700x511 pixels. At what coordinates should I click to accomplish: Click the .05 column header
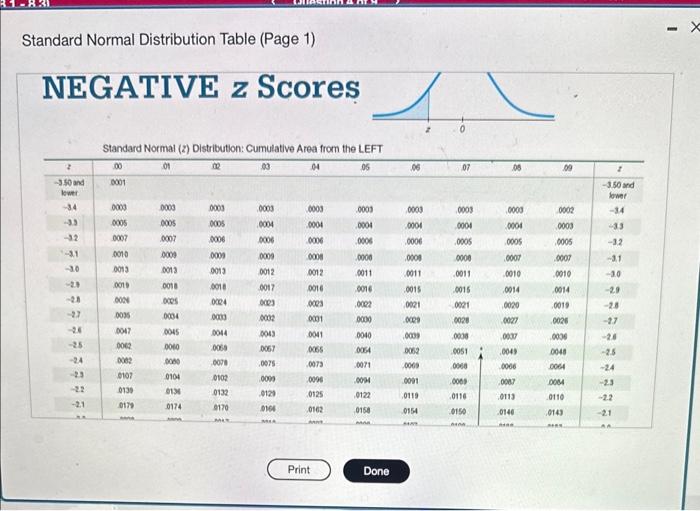point(365,167)
